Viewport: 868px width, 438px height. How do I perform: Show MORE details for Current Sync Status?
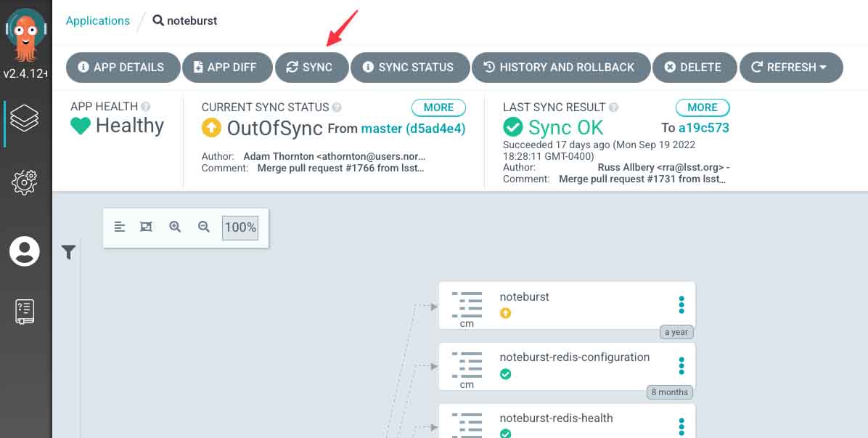438,107
